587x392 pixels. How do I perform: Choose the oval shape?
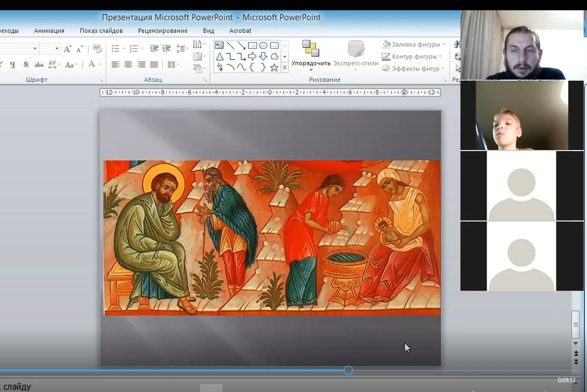263,45
